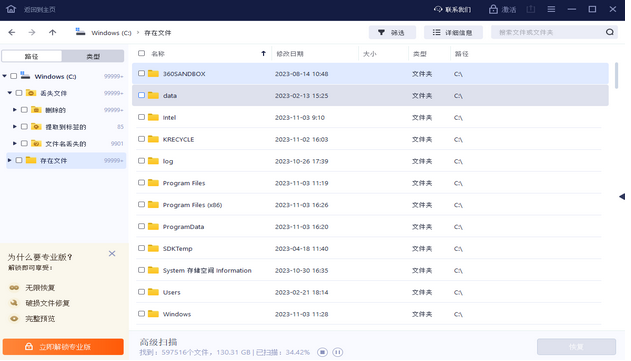Click the home icon in title bar
Viewport: 631px width, 361px height.
point(11,9)
